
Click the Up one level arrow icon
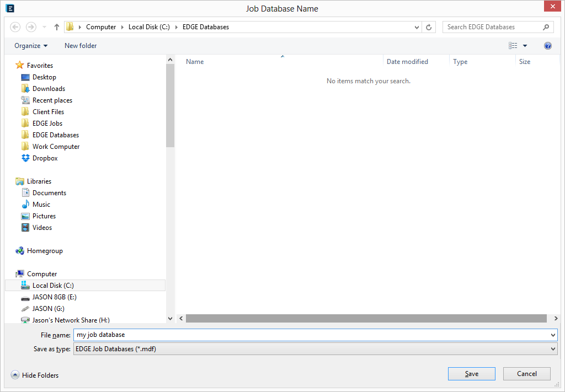(57, 27)
